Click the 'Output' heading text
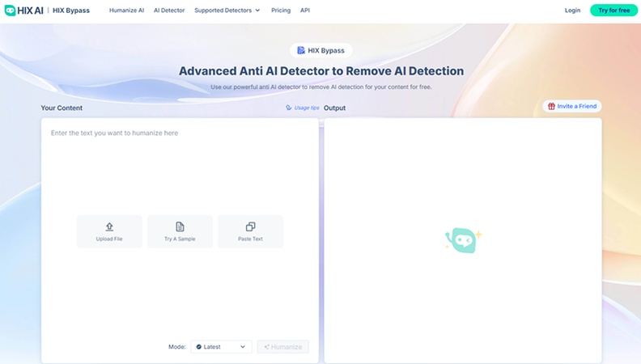641x364 pixels. [x=334, y=108]
